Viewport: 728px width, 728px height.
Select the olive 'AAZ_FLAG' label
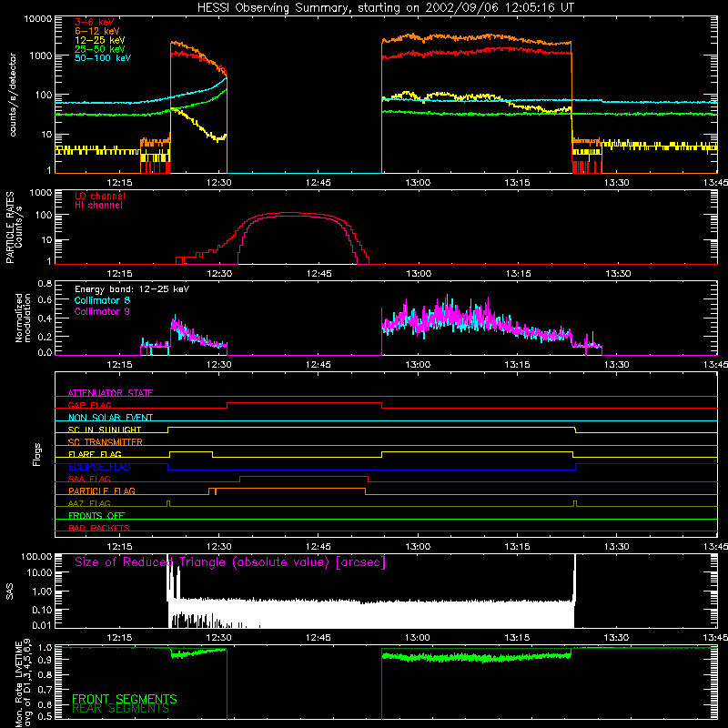pos(89,503)
